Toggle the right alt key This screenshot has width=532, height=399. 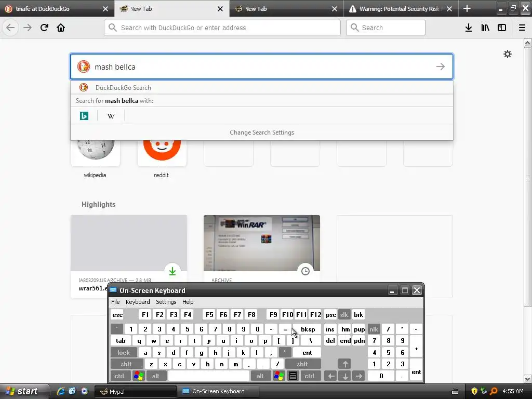(260, 376)
